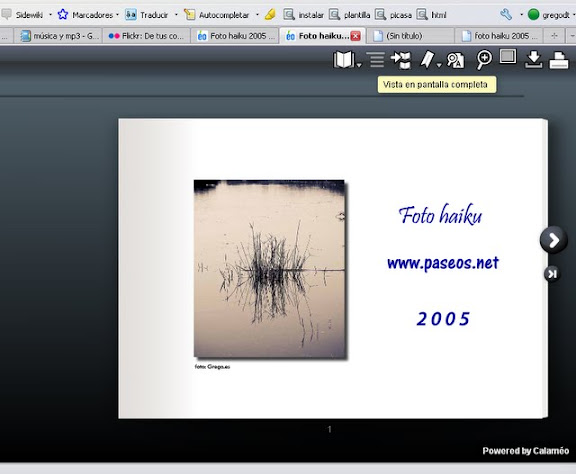Print the publication

tap(559, 60)
